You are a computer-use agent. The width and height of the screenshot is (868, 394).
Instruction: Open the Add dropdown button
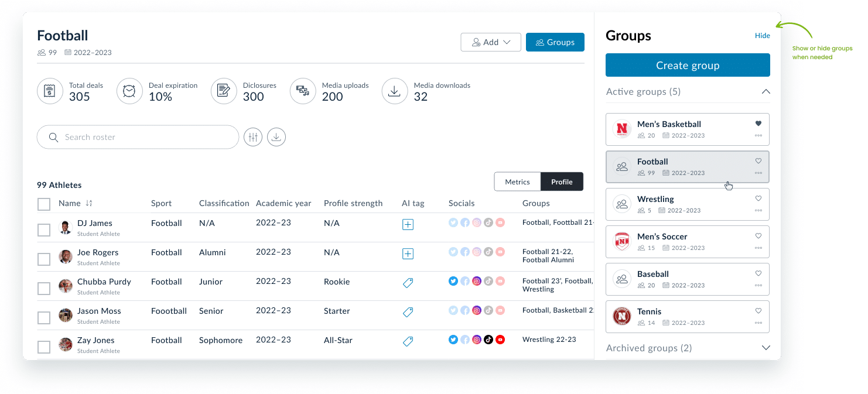pos(491,42)
